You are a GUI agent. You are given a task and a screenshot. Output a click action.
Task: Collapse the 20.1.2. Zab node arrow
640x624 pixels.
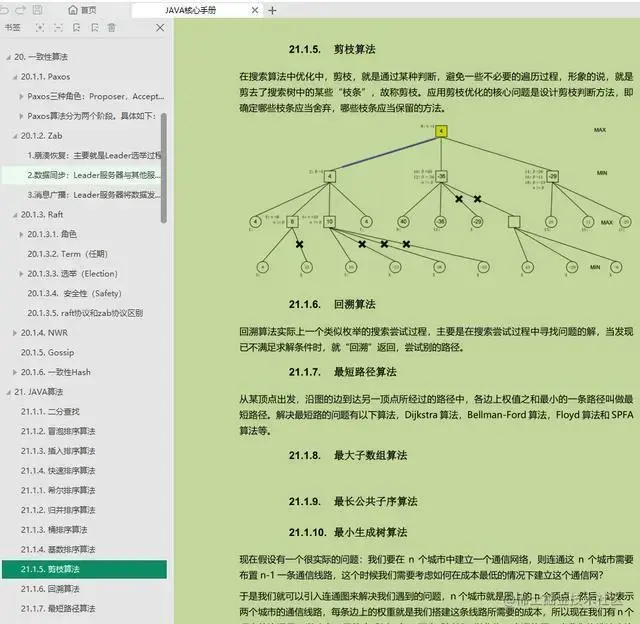point(15,136)
